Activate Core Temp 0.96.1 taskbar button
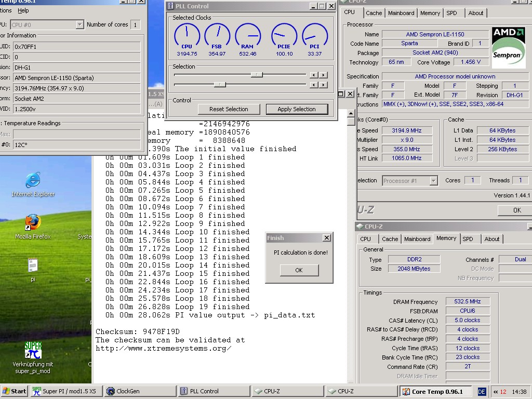This screenshot has height=399, width=532. 436,392
